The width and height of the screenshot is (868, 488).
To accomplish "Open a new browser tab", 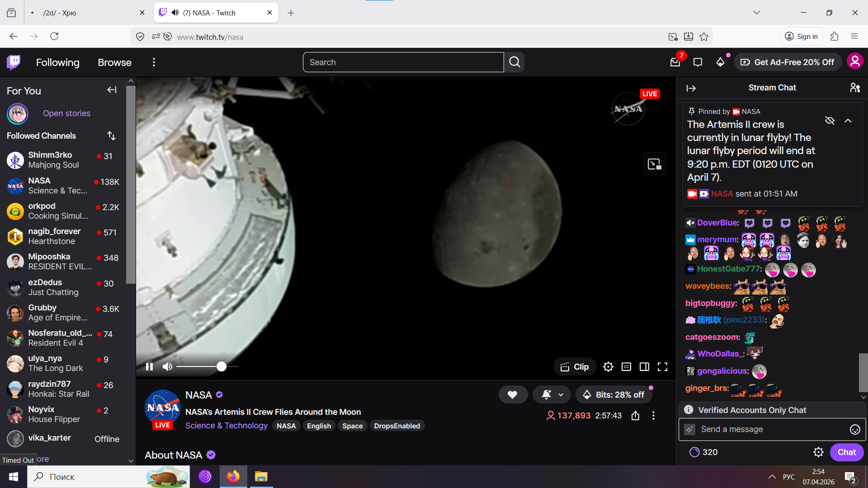I will [291, 13].
